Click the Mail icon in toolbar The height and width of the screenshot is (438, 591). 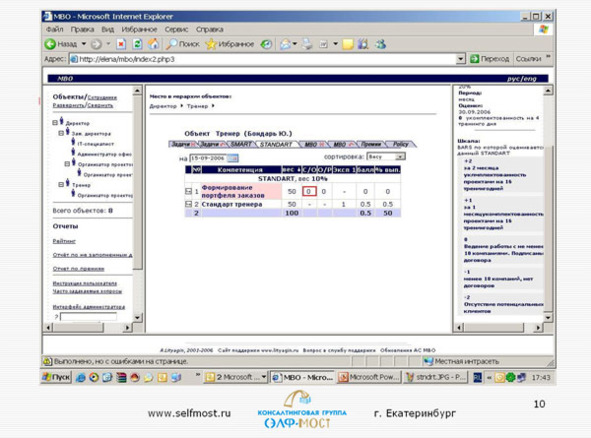click(x=285, y=44)
